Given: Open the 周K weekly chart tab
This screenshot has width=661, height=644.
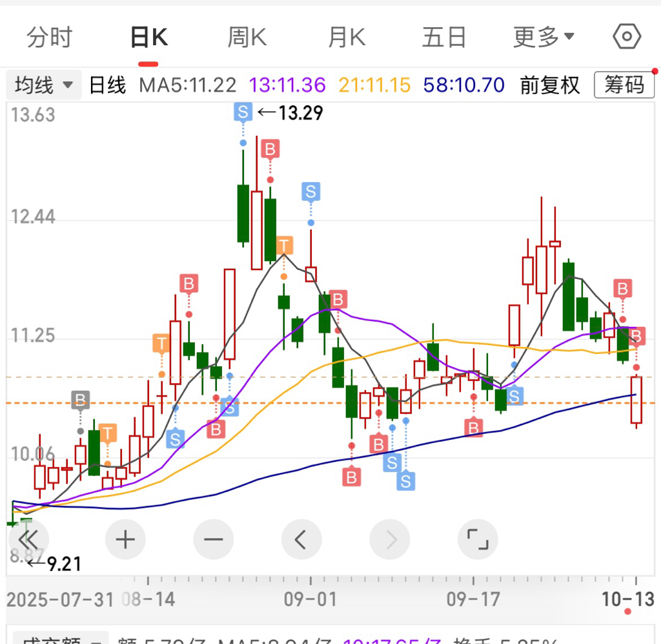Looking at the screenshot, I should pos(247,37).
